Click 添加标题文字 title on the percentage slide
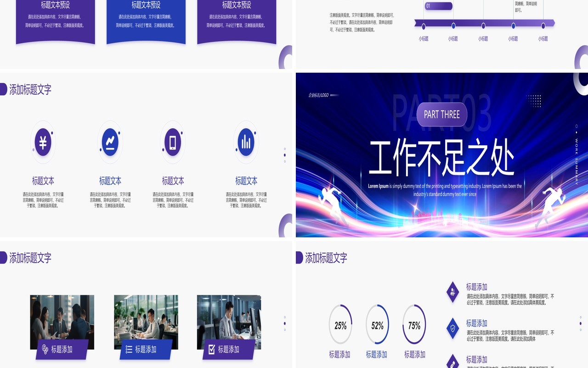This screenshot has width=588, height=368. click(326, 258)
